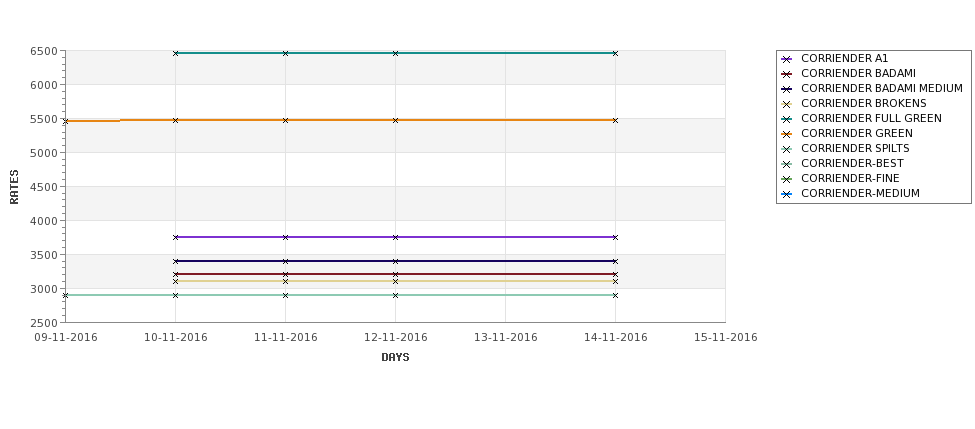The image size is (975, 429).
Task: Click the CORRIENDER BADAMI legend marker
Action: pos(787,74)
